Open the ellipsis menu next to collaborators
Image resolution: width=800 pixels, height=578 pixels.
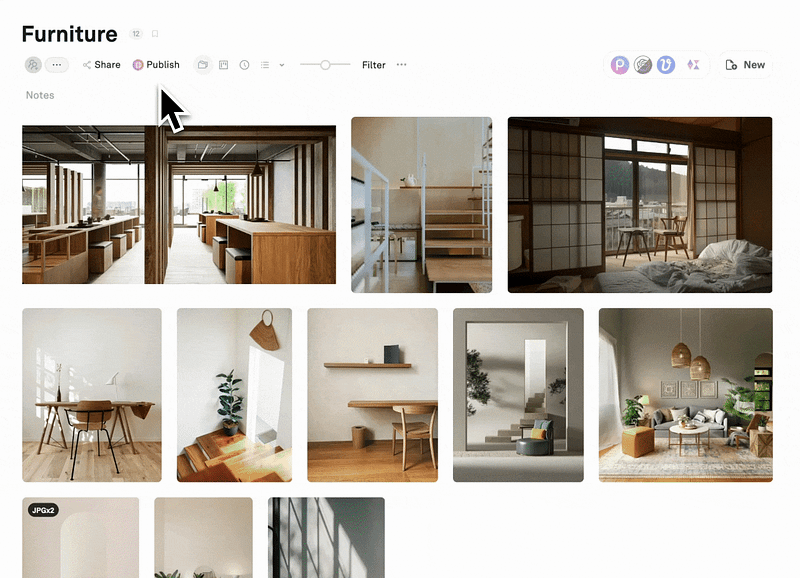[57, 65]
